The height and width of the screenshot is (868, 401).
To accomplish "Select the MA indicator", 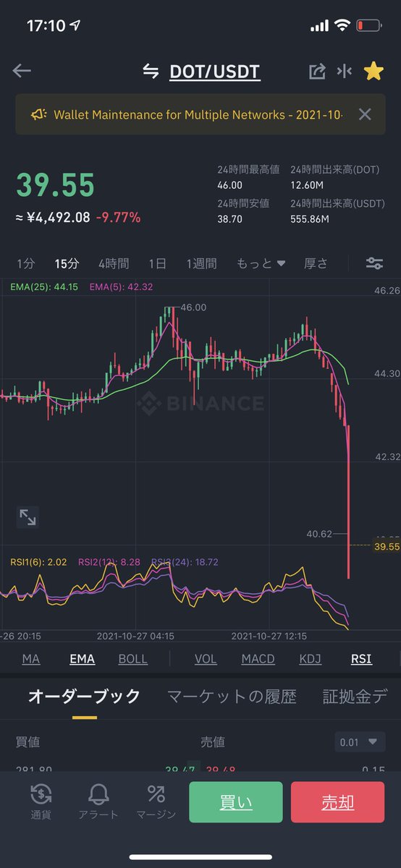I will tap(31, 659).
